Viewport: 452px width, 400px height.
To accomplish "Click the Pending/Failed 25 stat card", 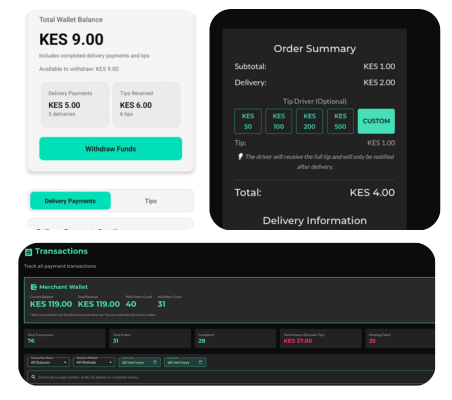I will click(400, 338).
